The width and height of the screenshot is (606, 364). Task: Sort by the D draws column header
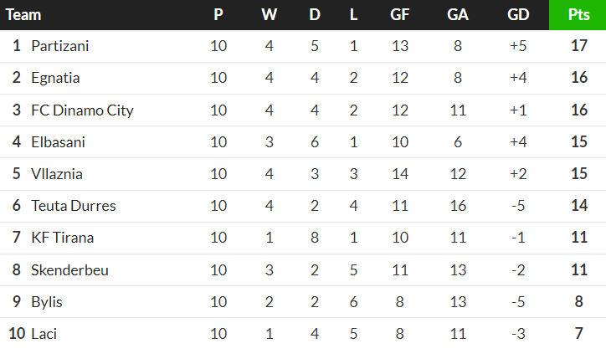[x=315, y=15]
